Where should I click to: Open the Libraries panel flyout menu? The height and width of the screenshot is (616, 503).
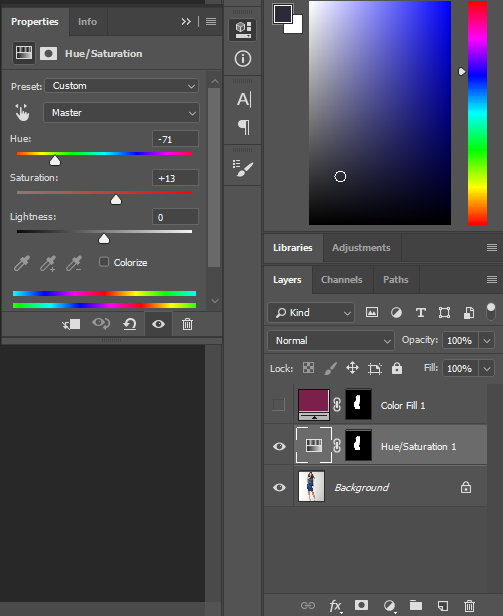point(492,247)
